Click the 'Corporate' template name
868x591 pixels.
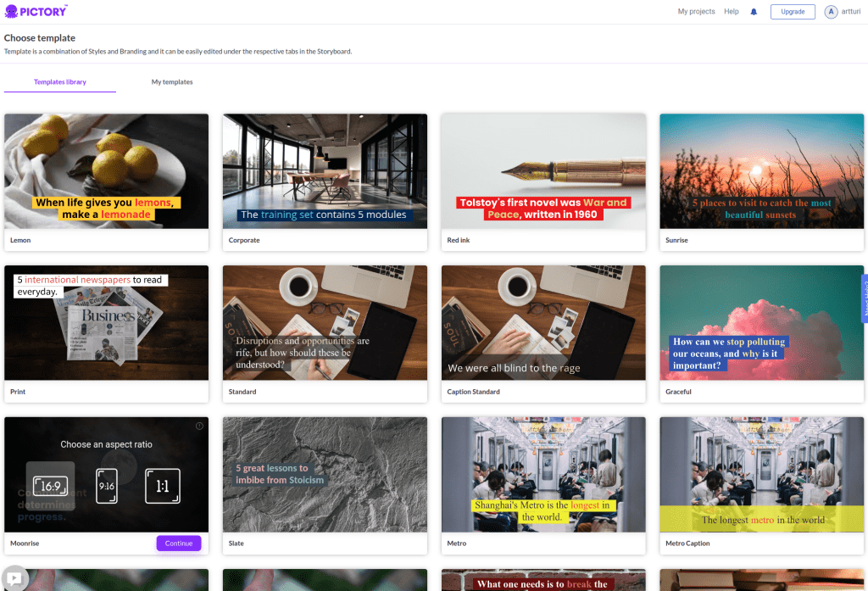pyautogui.click(x=244, y=241)
